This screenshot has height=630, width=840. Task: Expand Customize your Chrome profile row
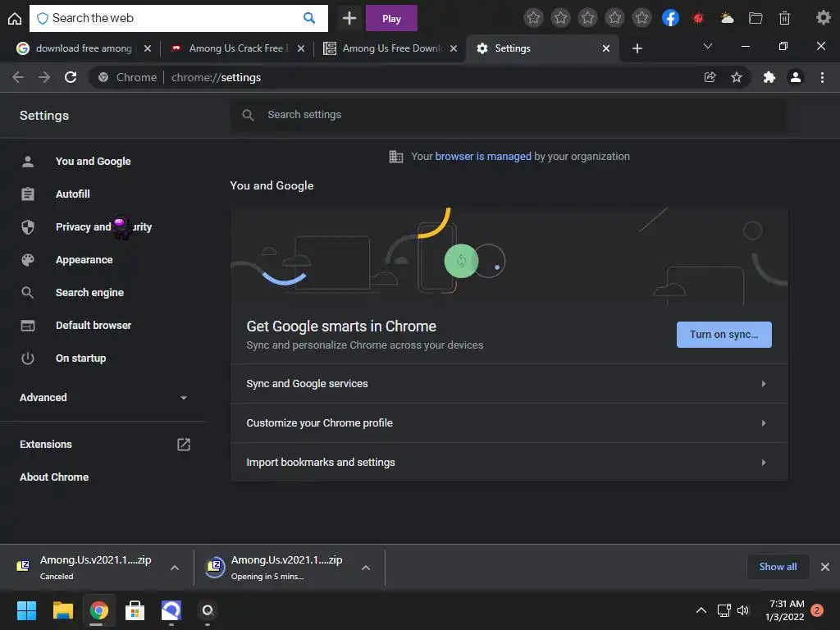[509, 423]
